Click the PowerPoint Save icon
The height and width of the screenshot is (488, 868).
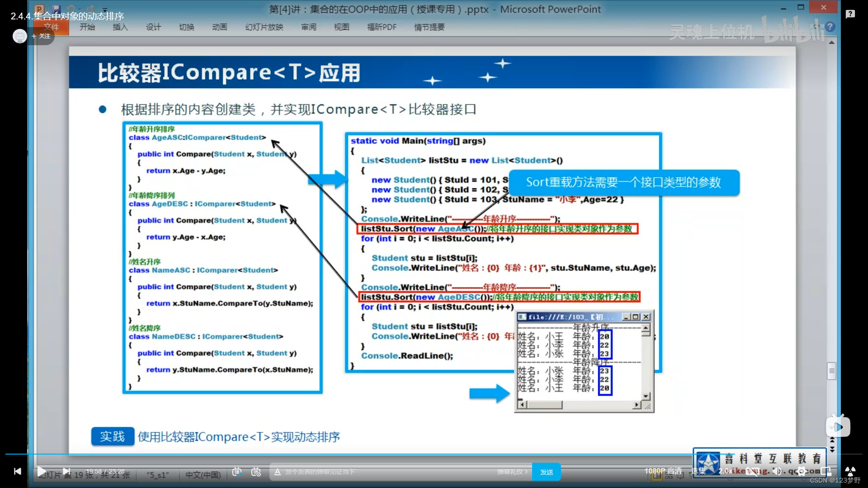click(x=57, y=9)
